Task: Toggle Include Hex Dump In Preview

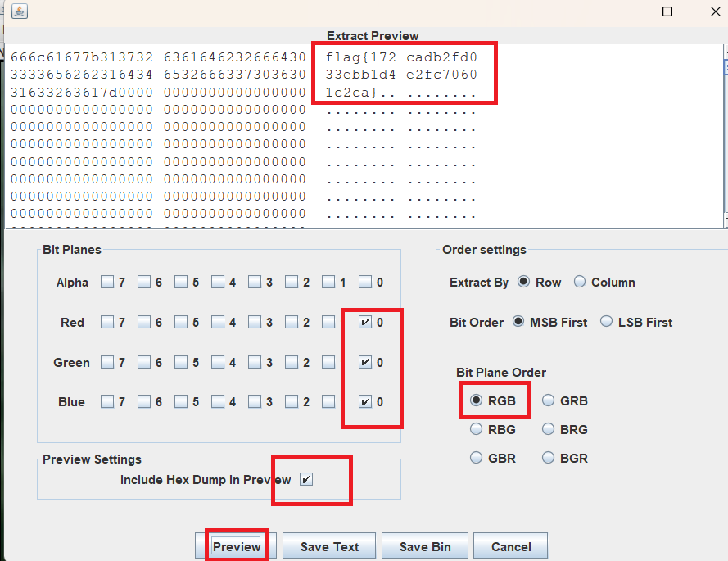Action: tap(306, 479)
